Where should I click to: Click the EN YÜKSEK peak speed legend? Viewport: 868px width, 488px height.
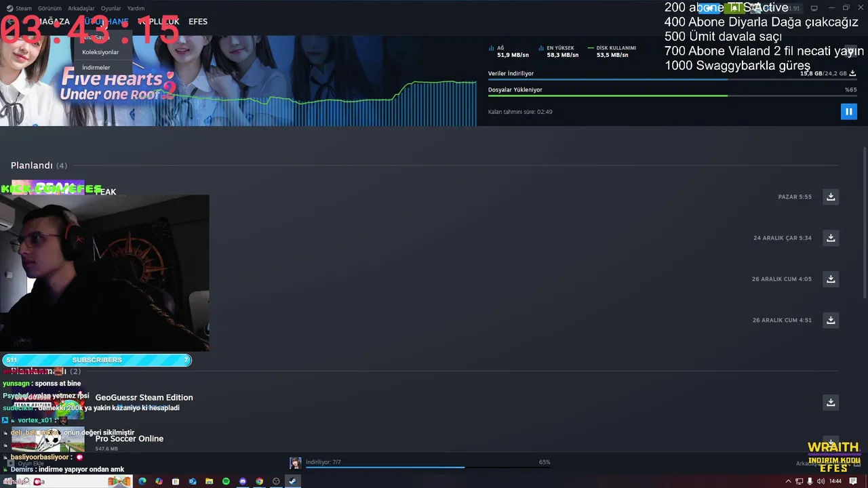pyautogui.click(x=559, y=52)
